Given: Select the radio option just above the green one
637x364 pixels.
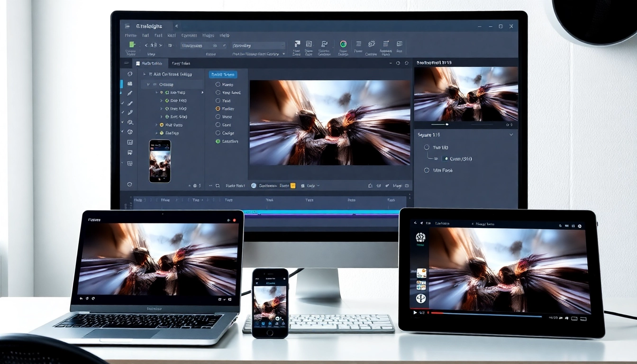Looking at the screenshot, I should 218,133.
